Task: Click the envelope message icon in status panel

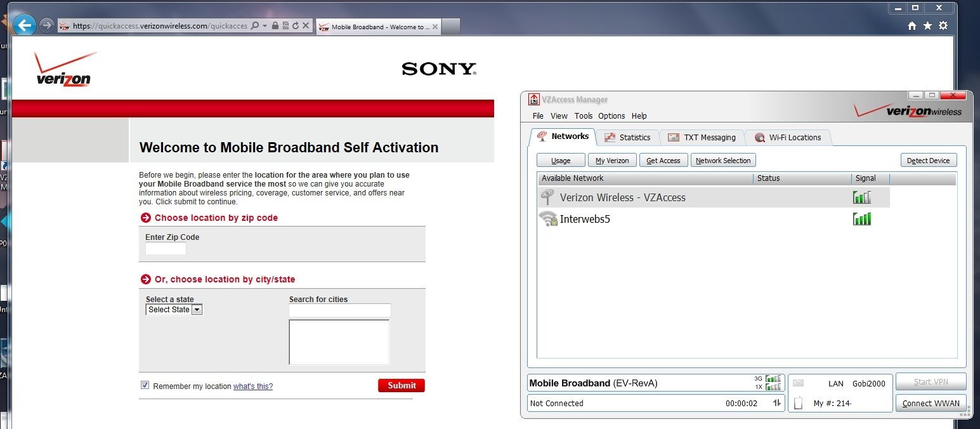Action: pos(798,383)
